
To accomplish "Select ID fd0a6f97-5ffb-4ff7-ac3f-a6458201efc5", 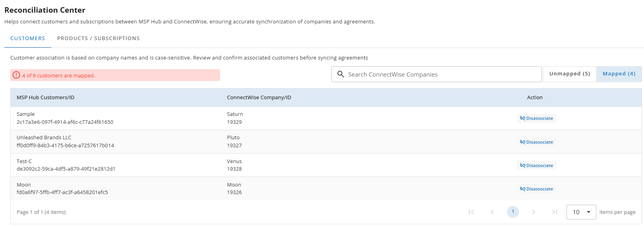I will [62, 192].
